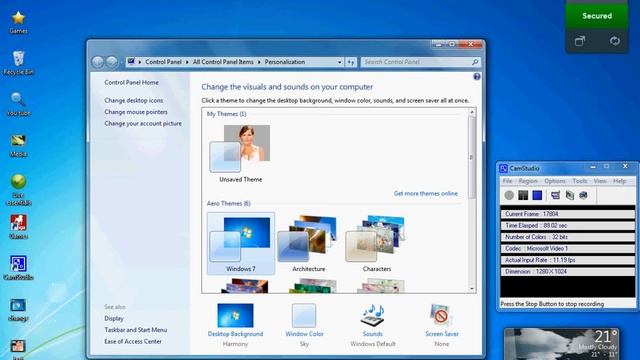Click the theme list scroll-up arrow
Image resolution: width=640 pixels, height=360 pixels.
click(472, 112)
